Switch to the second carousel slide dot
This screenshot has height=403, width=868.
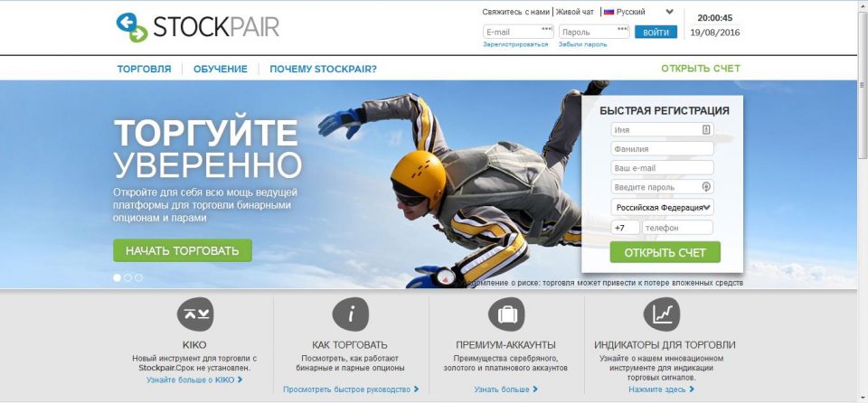click(127, 278)
